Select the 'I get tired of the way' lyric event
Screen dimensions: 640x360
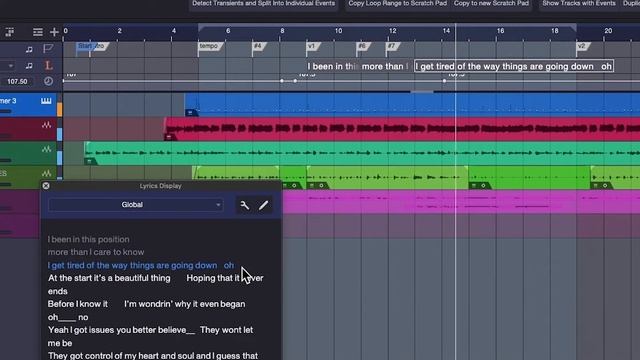pyautogui.click(x=514, y=66)
